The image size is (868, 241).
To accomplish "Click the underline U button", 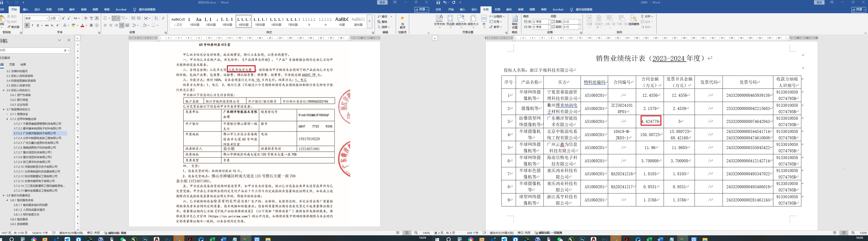I will (x=38, y=25).
